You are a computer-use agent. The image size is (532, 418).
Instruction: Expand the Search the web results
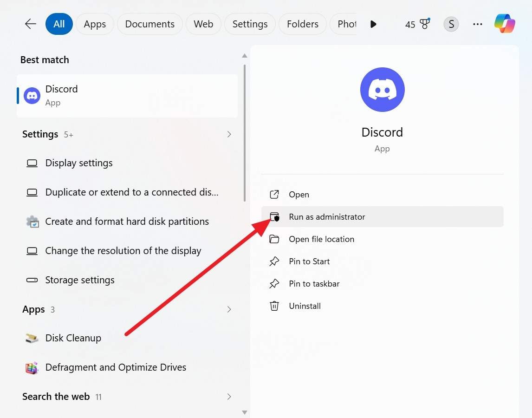229,396
